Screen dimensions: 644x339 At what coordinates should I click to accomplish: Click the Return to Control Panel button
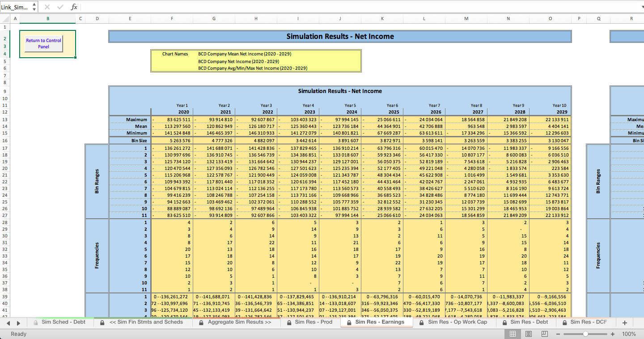click(x=43, y=43)
